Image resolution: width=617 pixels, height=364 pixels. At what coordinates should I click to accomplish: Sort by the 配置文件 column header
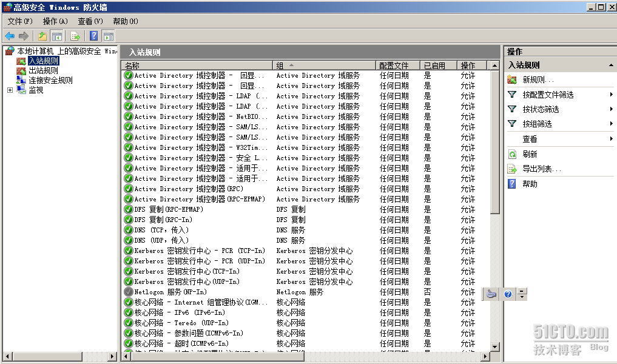pos(398,66)
